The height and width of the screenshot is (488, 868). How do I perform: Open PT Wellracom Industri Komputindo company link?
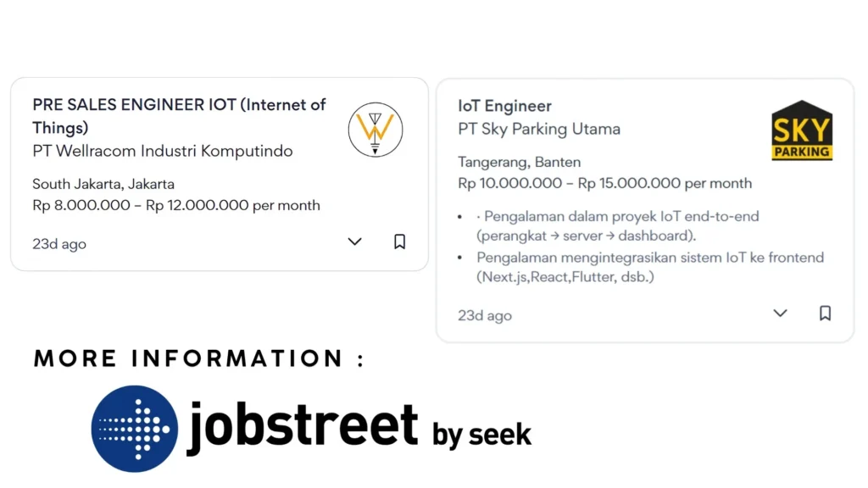(162, 151)
